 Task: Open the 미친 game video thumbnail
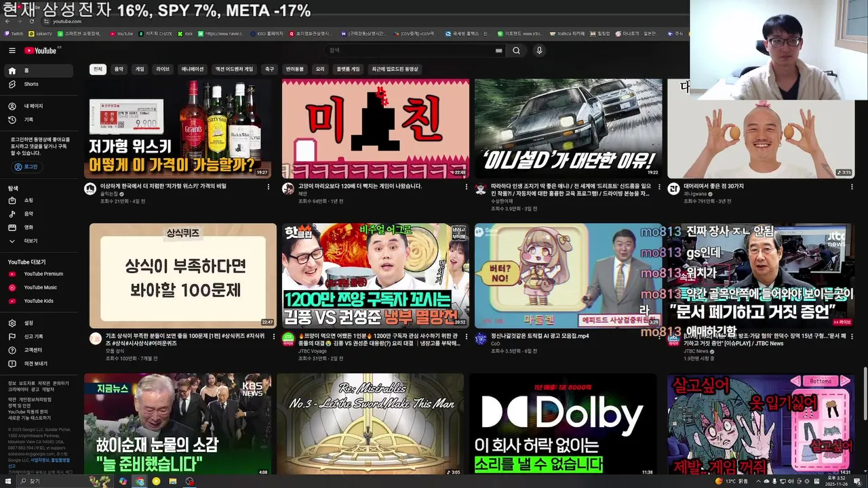[x=376, y=129]
